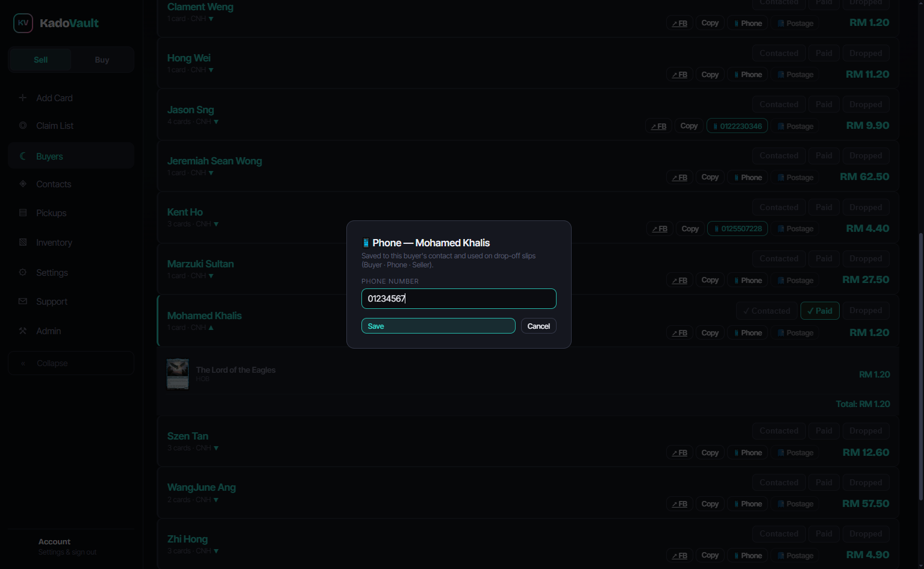Viewport: 924px width, 569px height.
Task: Expand Szen Tan's cards
Action: pyautogui.click(x=216, y=448)
